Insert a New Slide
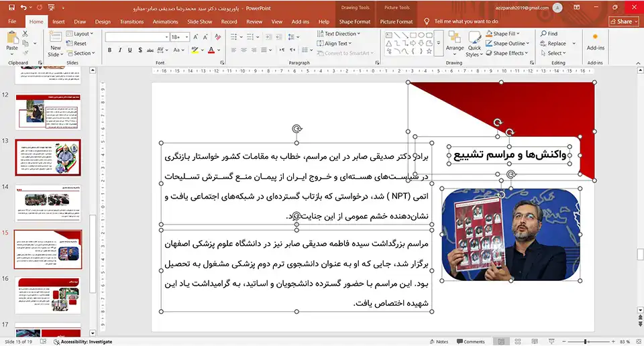This screenshot has height=346, width=644. (56, 44)
